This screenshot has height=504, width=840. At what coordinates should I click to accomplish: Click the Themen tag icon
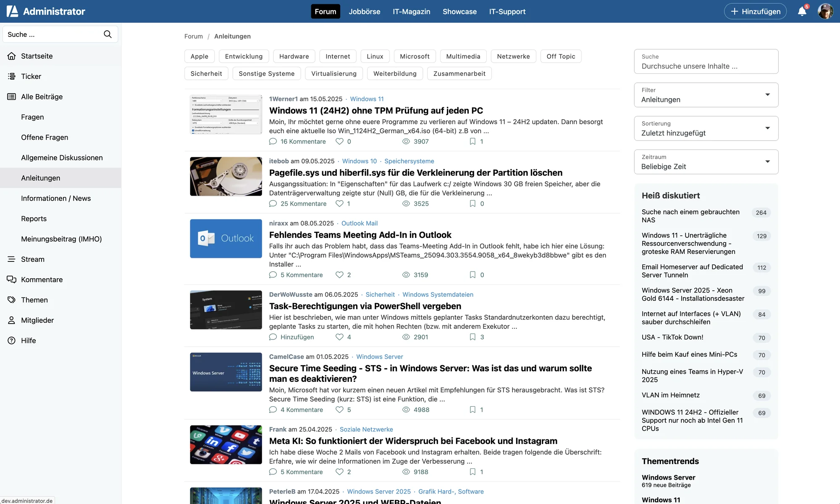click(x=12, y=300)
